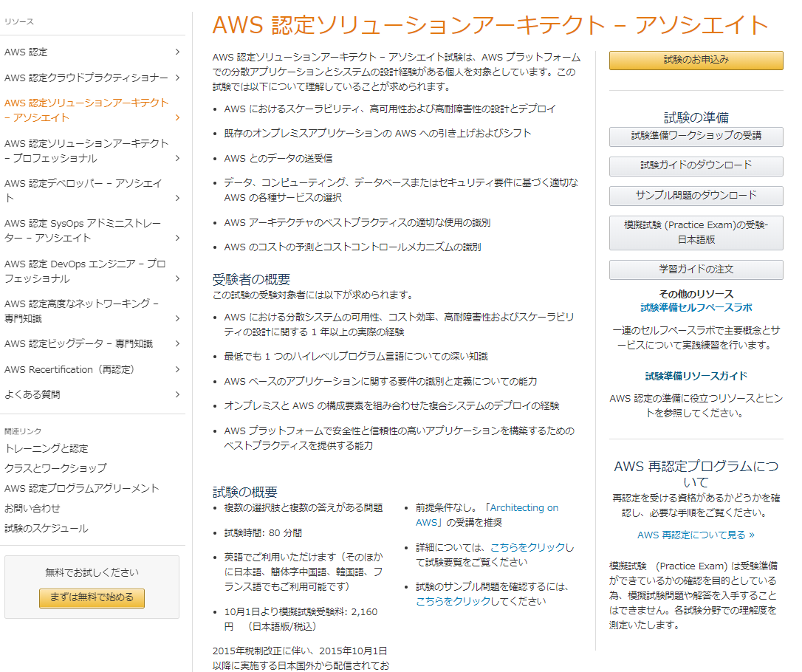The height and width of the screenshot is (672, 802).
Task: Open お問い合わせ related link
Action: pos(32,508)
